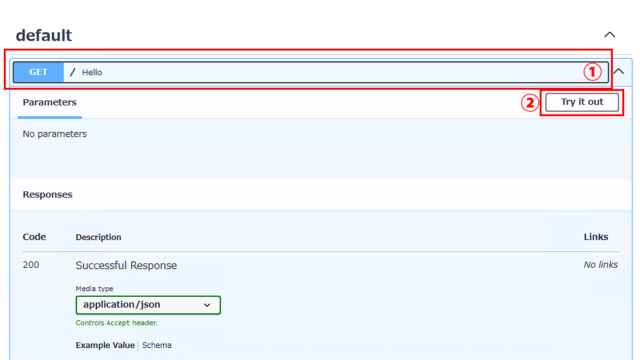Select the Parameters tab

(x=49, y=102)
